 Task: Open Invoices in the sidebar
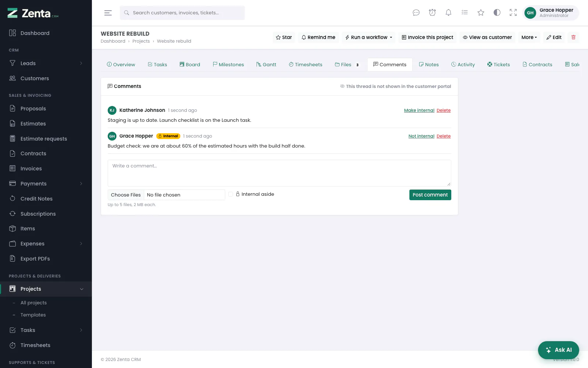[x=46, y=169]
